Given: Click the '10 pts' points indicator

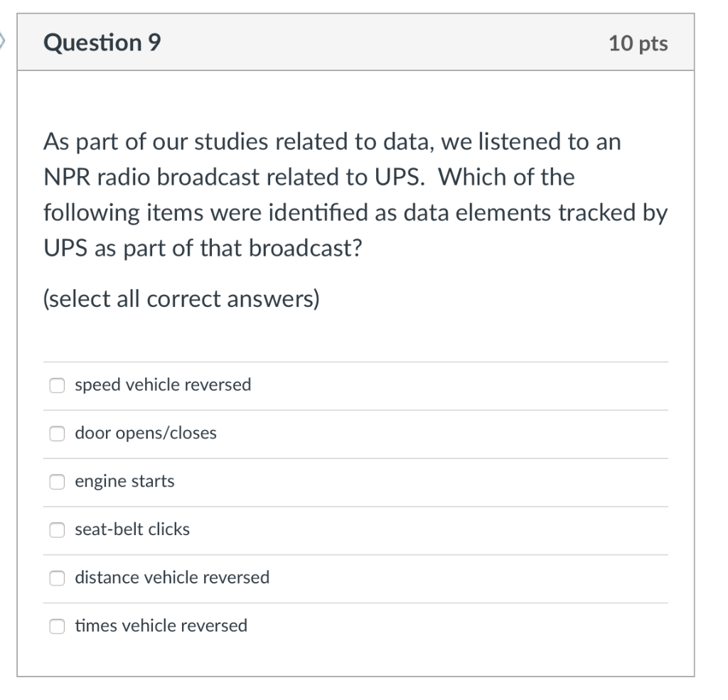Looking at the screenshot, I should point(638,44).
